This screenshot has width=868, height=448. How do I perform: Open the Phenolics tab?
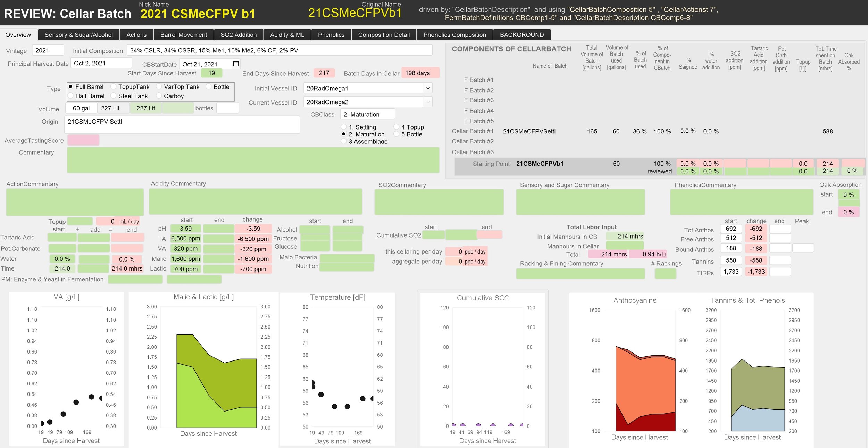[331, 35]
